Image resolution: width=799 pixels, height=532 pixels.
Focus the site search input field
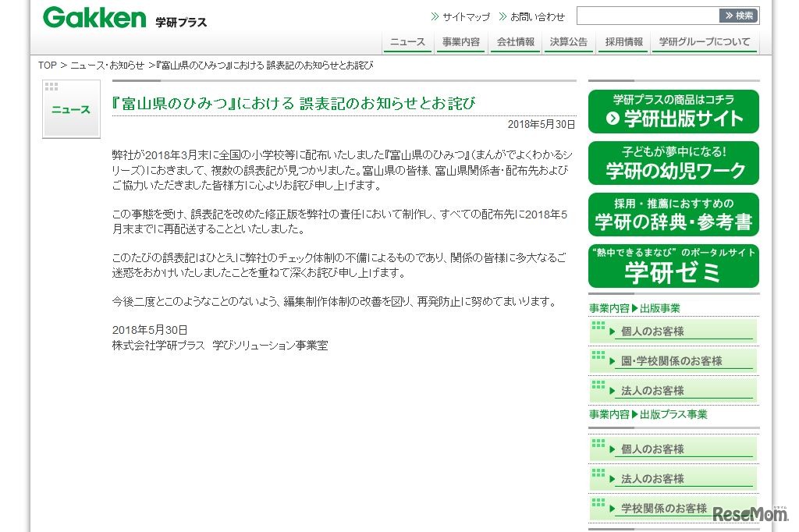pos(648,16)
